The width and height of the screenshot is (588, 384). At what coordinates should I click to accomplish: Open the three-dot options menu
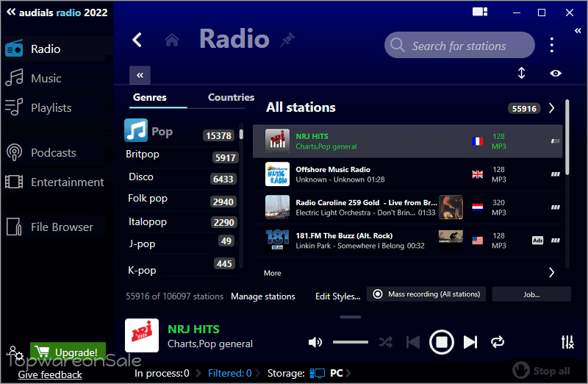[x=552, y=45]
